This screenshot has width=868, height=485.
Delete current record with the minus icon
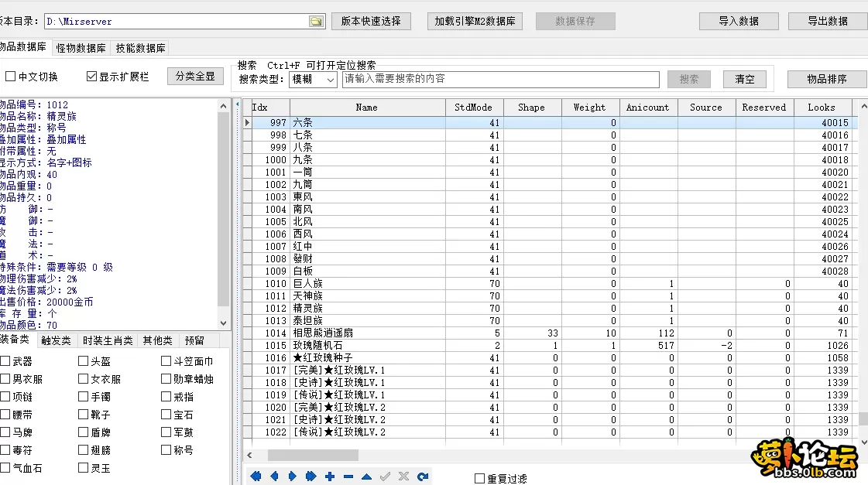point(348,476)
